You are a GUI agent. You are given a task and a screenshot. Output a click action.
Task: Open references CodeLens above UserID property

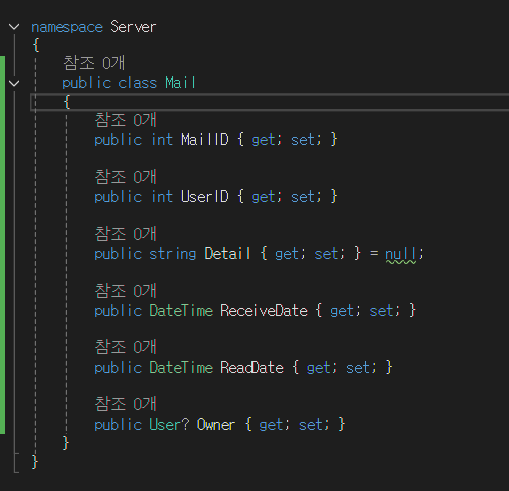click(125, 177)
